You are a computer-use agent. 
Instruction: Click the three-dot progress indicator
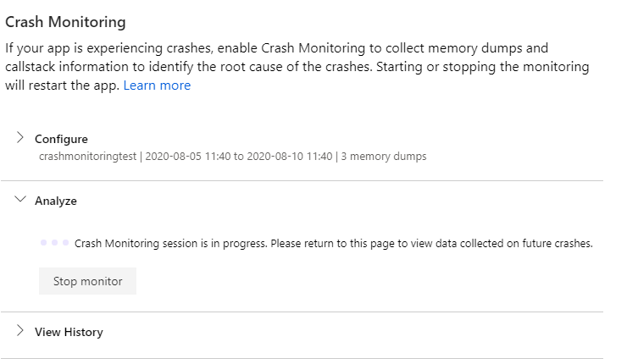click(x=55, y=243)
